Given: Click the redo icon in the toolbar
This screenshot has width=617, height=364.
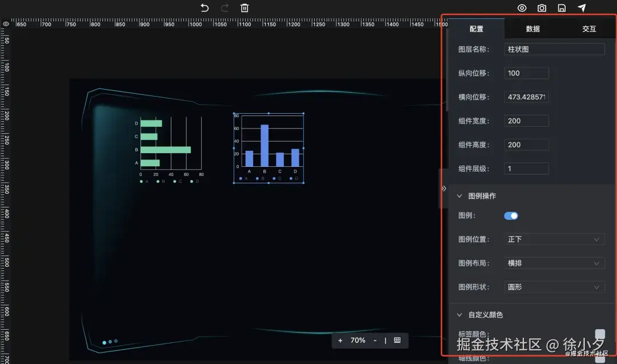Looking at the screenshot, I should tap(225, 8).
